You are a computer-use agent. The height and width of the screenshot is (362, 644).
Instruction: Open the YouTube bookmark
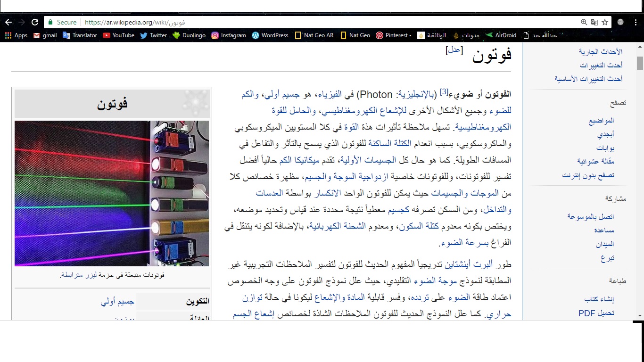[x=118, y=35]
